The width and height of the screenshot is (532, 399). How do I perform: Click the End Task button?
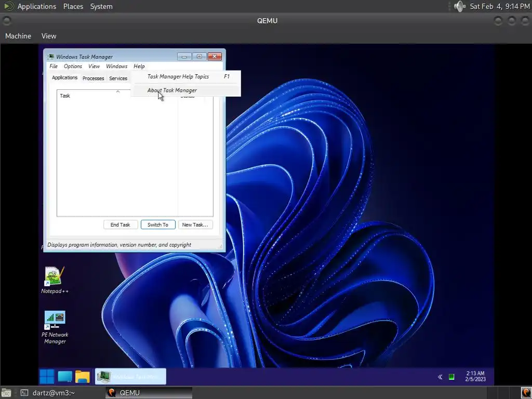pyautogui.click(x=121, y=224)
